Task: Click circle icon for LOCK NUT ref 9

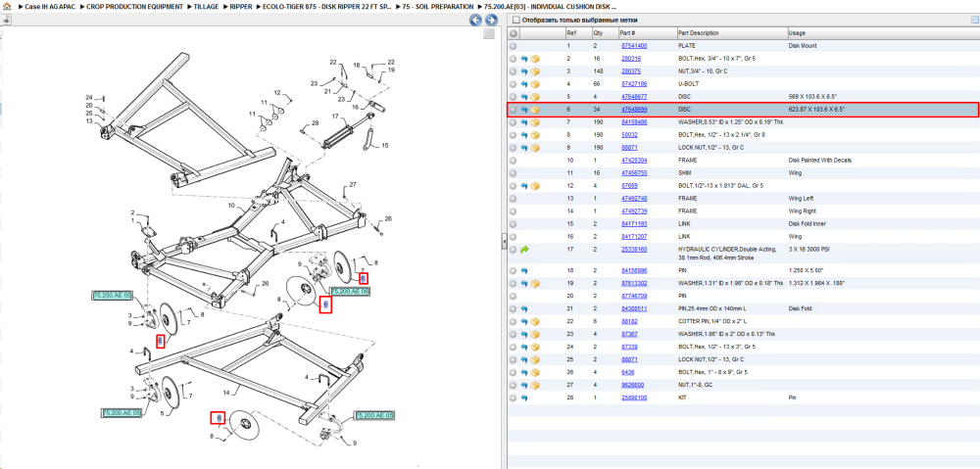Action: (x=514, y=148)
